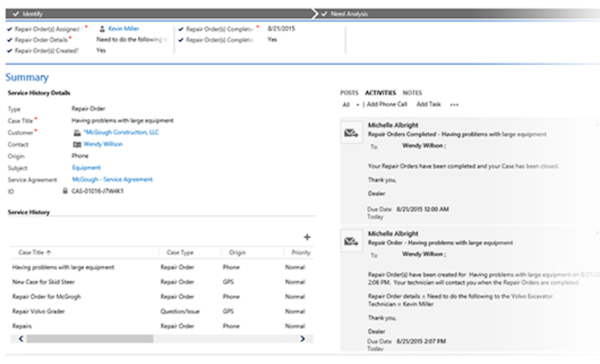Select the Identify process stage

(x=159, y=14)
